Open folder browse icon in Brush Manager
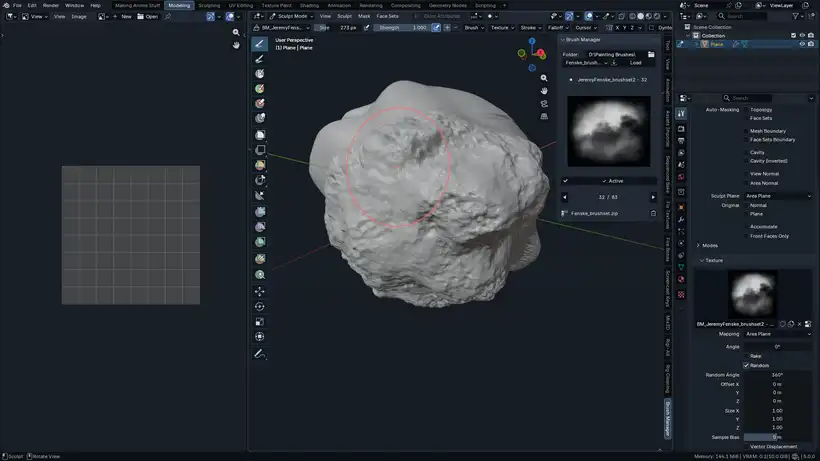 (x=651, y=54)
